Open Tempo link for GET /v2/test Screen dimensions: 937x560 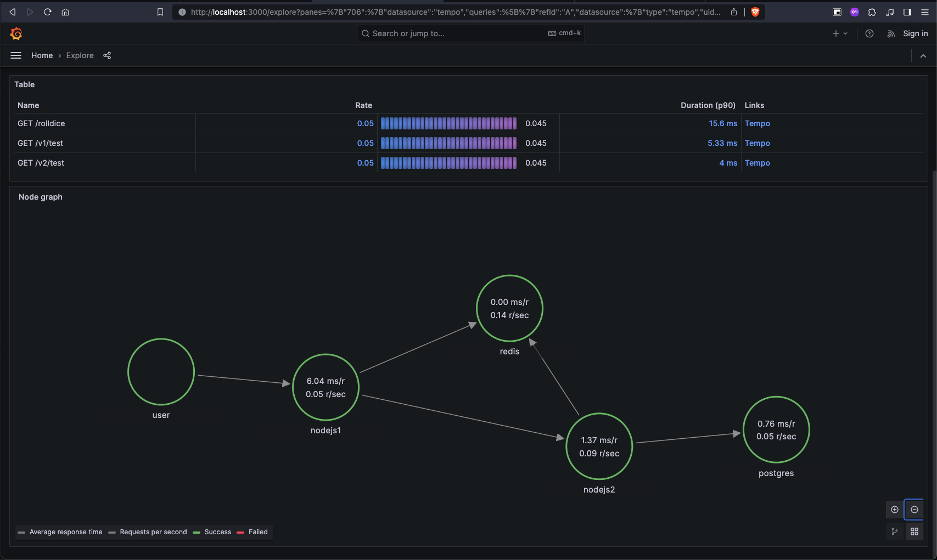point(758,163)
